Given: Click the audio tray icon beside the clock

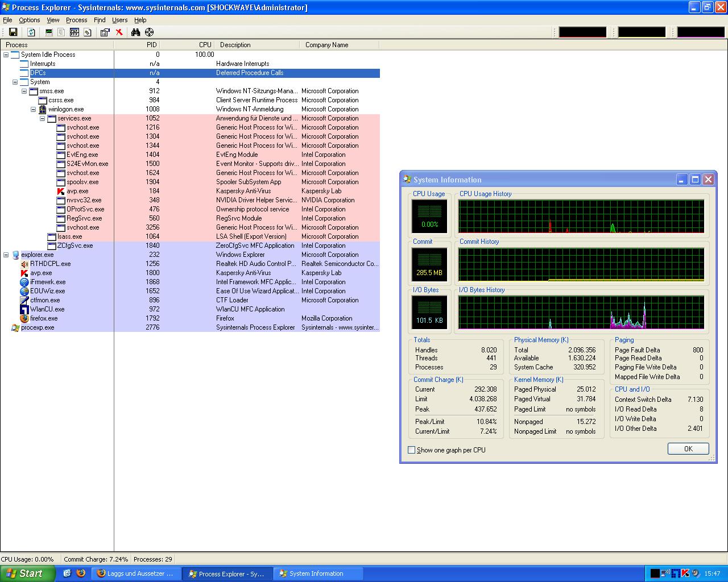Looking at the screenshot, I should (x=695, y=573).
